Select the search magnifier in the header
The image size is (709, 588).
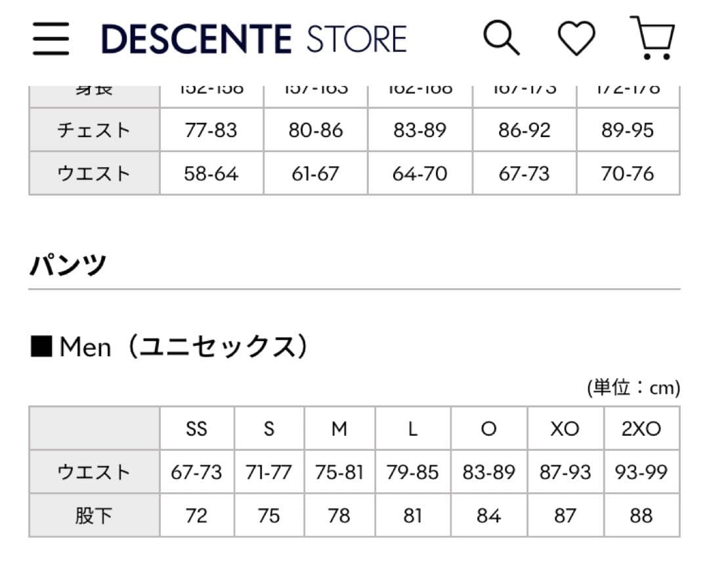(x=502, y=38)
